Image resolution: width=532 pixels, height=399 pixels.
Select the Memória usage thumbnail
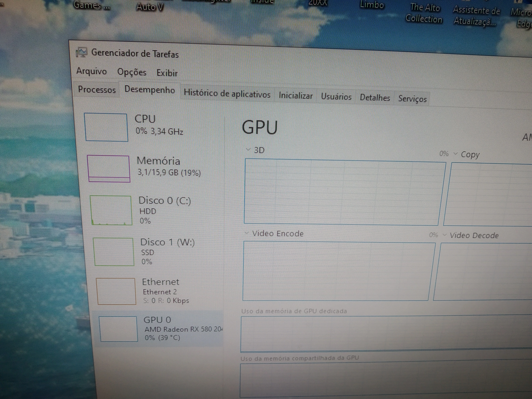point(109,169)
